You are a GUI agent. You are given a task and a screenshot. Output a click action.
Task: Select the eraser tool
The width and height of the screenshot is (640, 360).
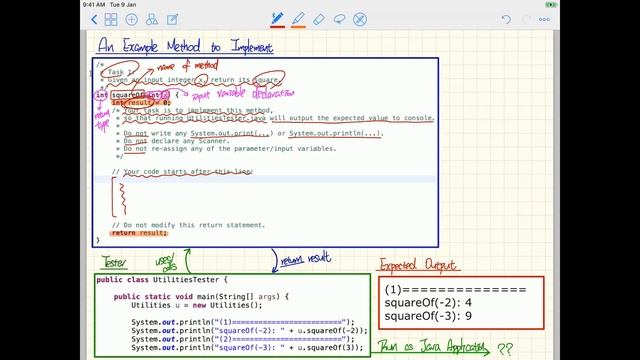319,19
